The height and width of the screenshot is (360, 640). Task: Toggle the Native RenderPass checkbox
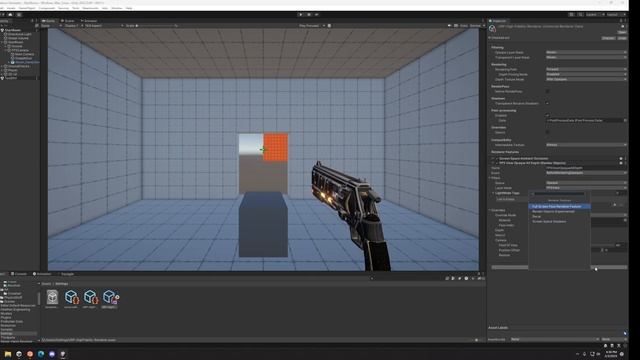547,91
